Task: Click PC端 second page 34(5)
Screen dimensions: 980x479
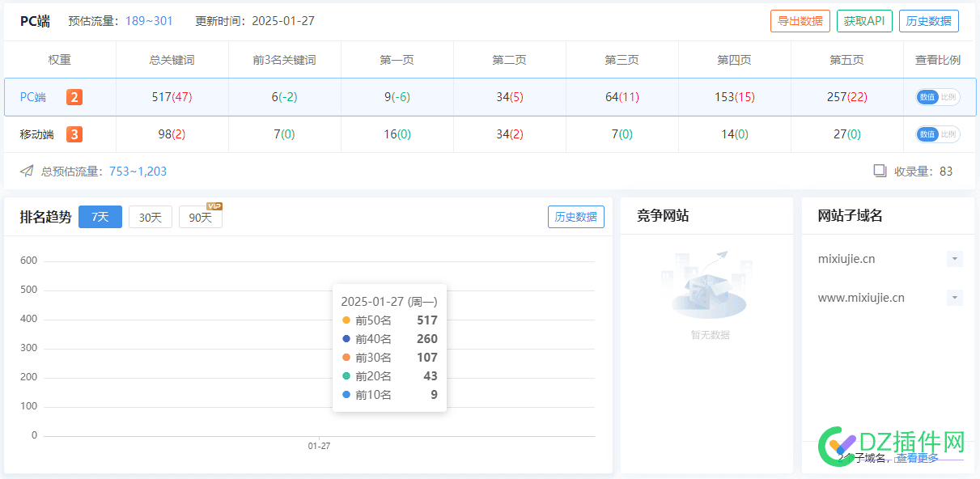Action: pyautogui.click(x=510, y=97)
